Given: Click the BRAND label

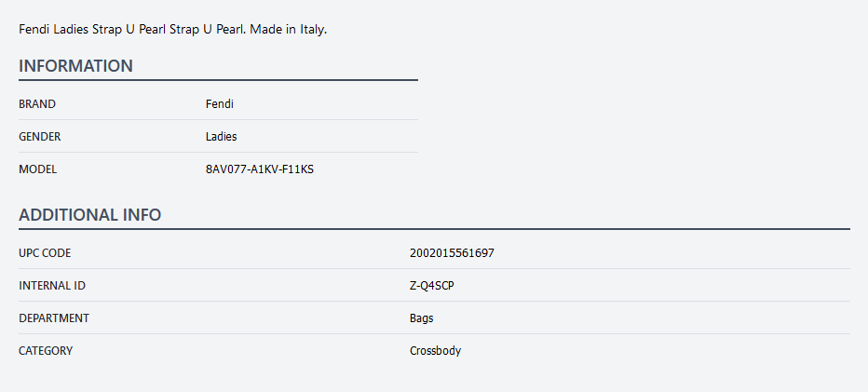Looking at the screenshot, I should click(x=37, y=104).
